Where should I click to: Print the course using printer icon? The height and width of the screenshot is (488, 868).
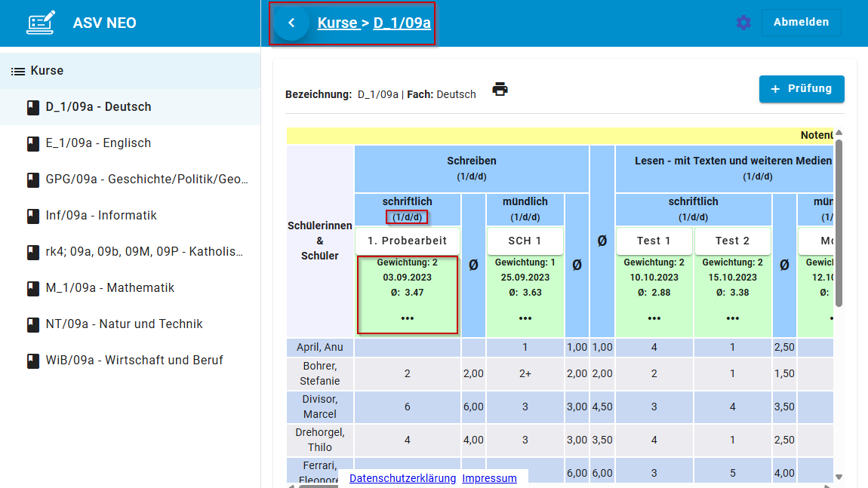tap(500, 89)
